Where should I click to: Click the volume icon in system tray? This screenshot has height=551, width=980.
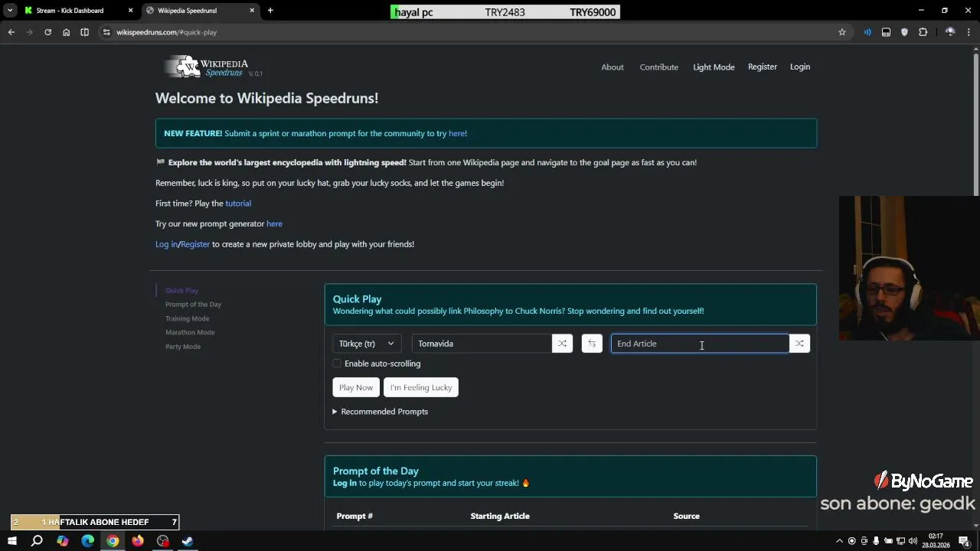[913, 541]
